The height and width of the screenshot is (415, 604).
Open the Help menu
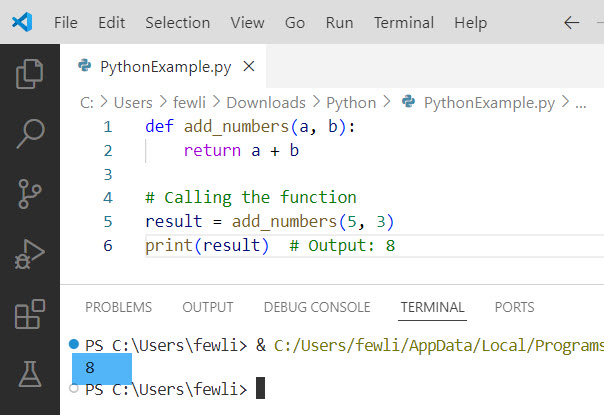[470, 23]
